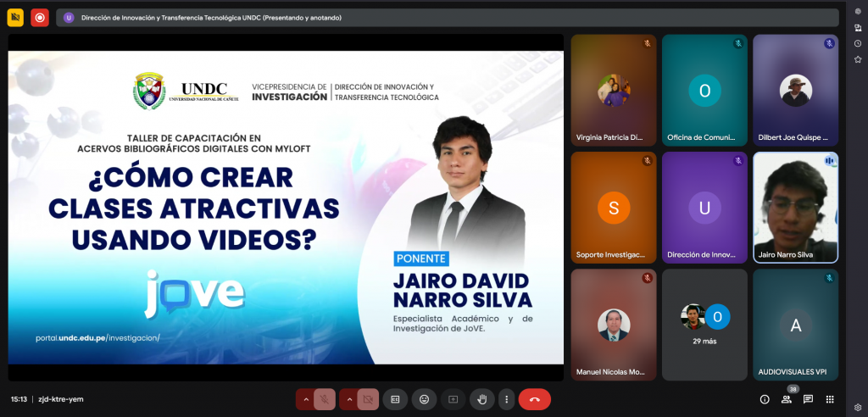
Task: Click the A avatar of AUDIOVISUALES VPI
Action: coord(795,325)
